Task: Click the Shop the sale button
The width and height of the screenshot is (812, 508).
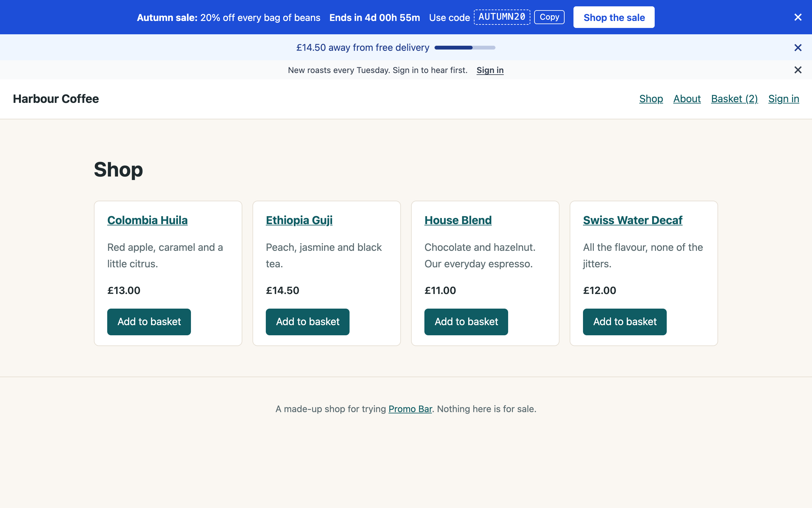Action: pos(614,17)
